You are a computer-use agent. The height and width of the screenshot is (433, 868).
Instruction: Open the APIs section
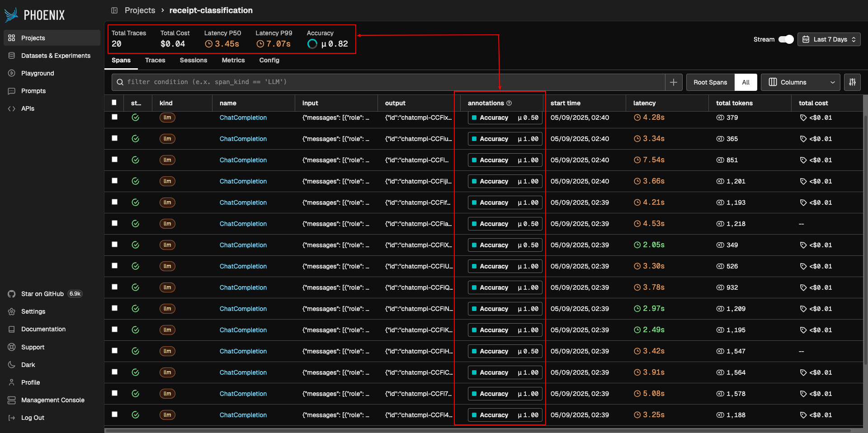pyautogui.click(x=27, y=108)
